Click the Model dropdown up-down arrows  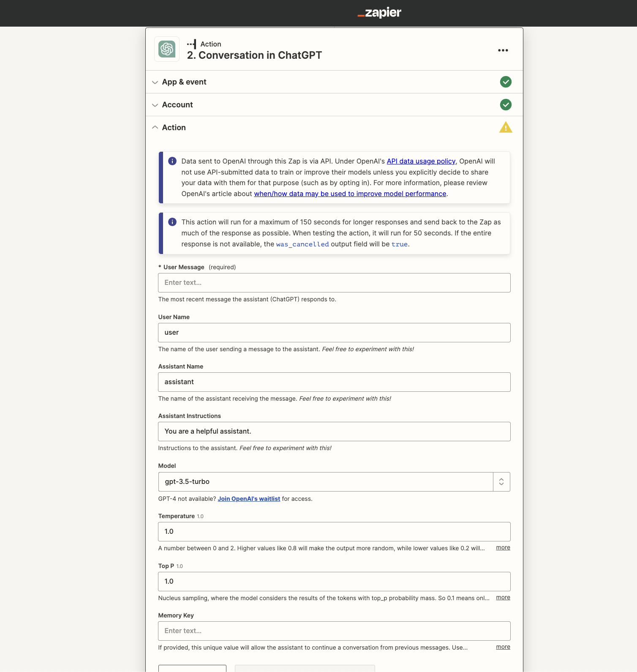(501, 482)
